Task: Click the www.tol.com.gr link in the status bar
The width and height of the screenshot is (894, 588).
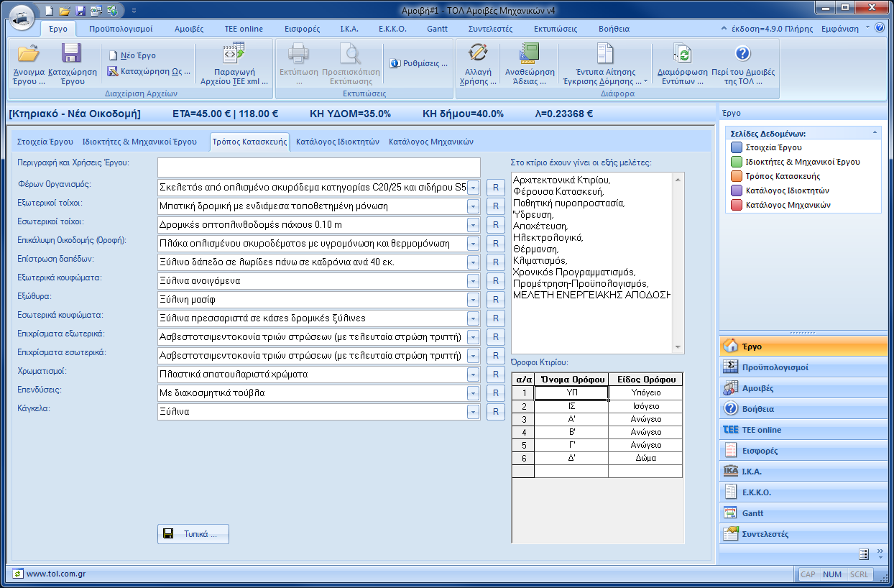Action: (56, 574)
